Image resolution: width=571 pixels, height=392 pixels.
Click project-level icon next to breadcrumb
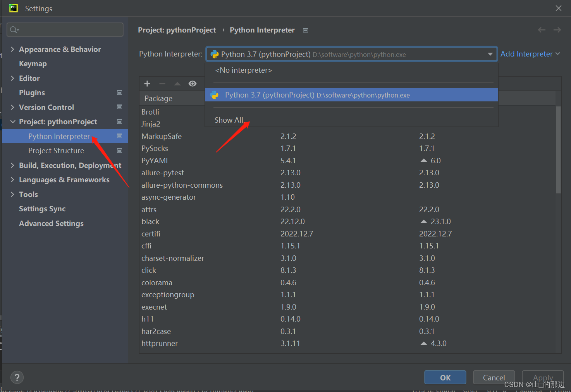tap(305, 30)
